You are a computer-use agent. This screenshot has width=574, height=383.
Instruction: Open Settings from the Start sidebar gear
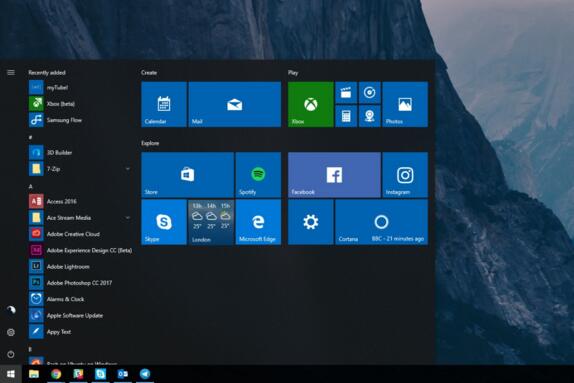11,332
